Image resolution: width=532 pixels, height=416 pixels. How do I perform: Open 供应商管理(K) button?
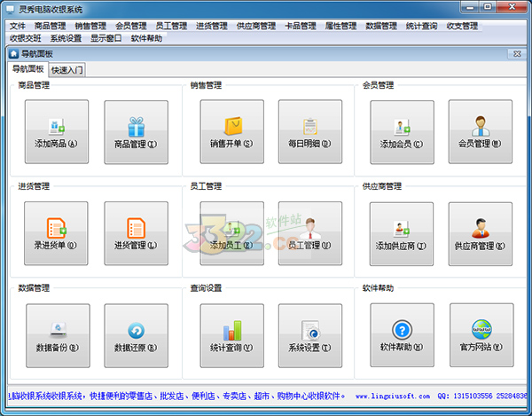[481, 234]
